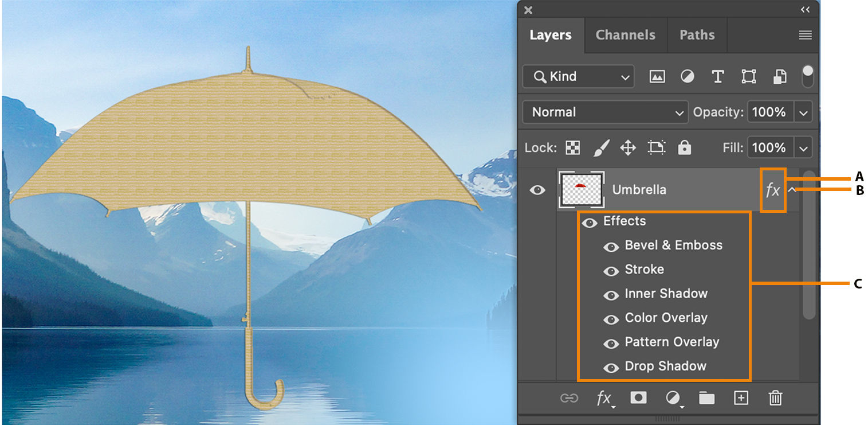Collapse the effects list chevron
The width and height of the screenshot is (868, 425).
pyautogui.click(x=794, y=189)
